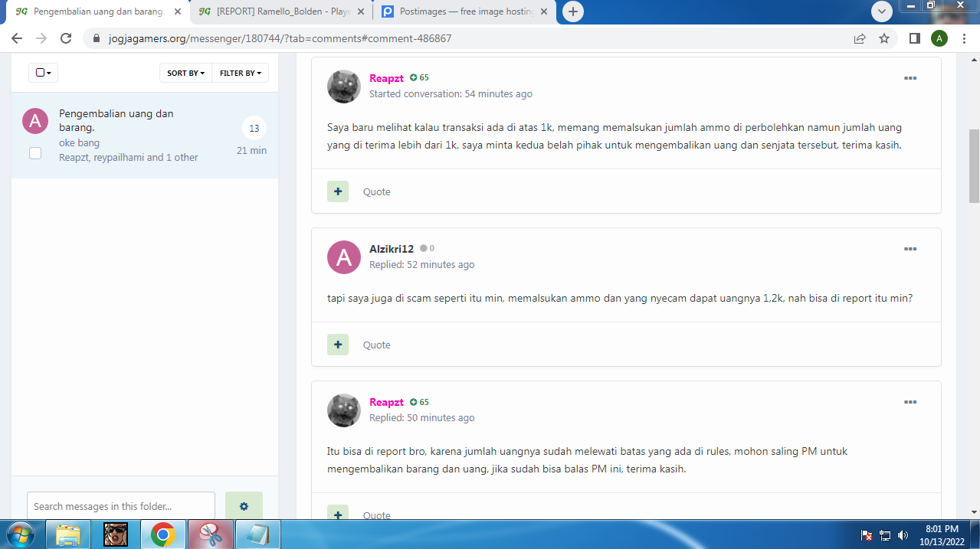Click 54 minutes ago timestamp
This screenshot has height=549, width=980.
pyautogui.click(x=498, y=94)
